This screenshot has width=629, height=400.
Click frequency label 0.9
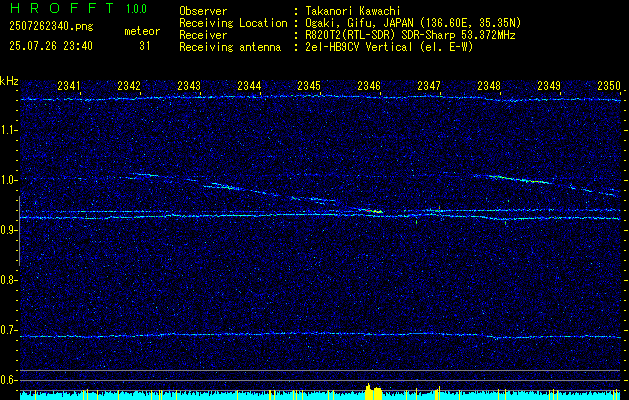pos(9,230)
